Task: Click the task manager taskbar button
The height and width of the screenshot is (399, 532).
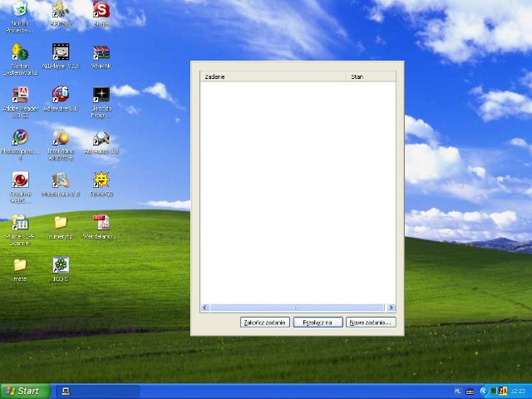Action: click(98, 392)
